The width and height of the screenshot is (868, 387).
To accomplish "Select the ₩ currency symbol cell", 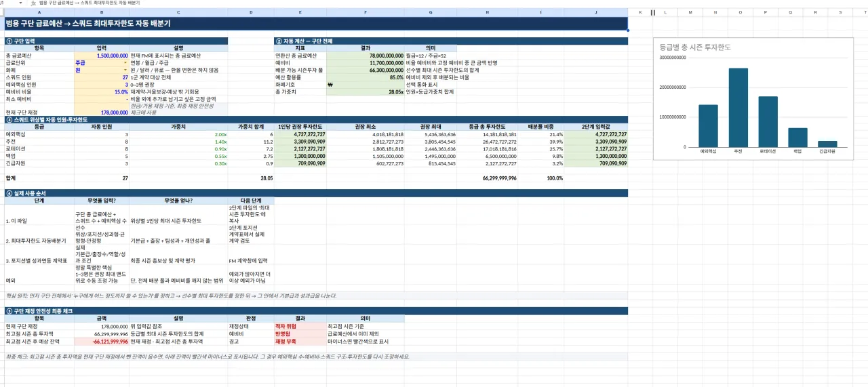I will (366, 85).
